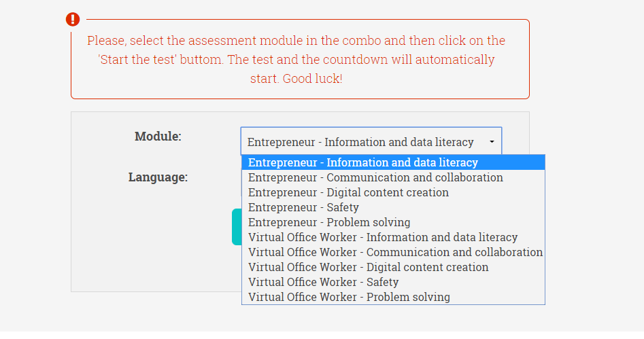Click the teal button edge behind the list
Screen dimensions: 644x339
tap(236, 227)
